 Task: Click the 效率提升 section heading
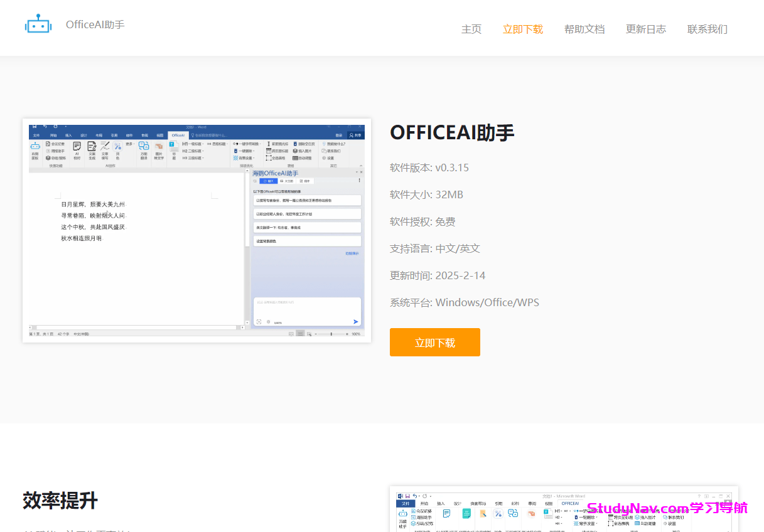pyautogui.click(x=60, y=501)
